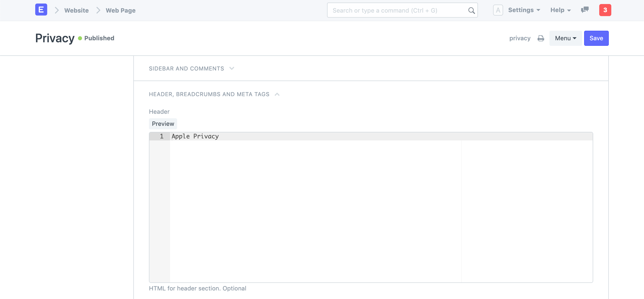The image size is (644, 299).
Task: Collapse the Header, Breadcrumbs and Meta Tags section
Action: pos(277,94)
